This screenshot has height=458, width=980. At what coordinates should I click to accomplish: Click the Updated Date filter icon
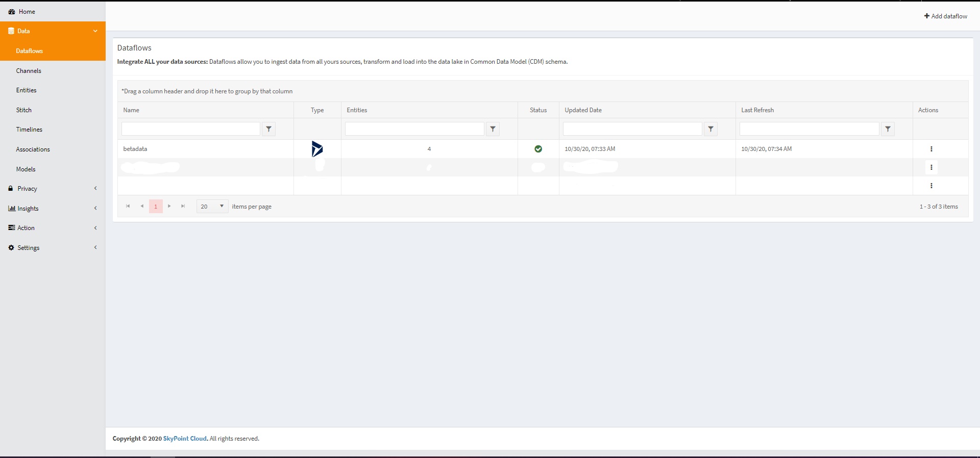pos(710,129)
